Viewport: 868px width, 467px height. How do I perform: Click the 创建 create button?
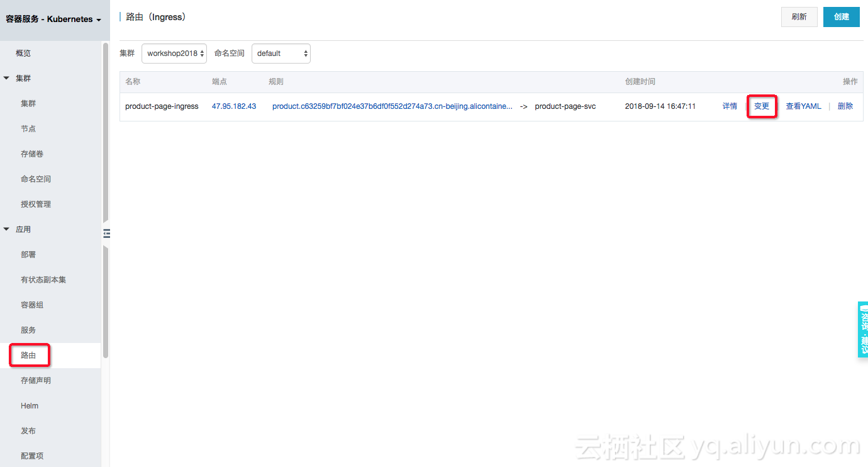(x=842, y=17)
